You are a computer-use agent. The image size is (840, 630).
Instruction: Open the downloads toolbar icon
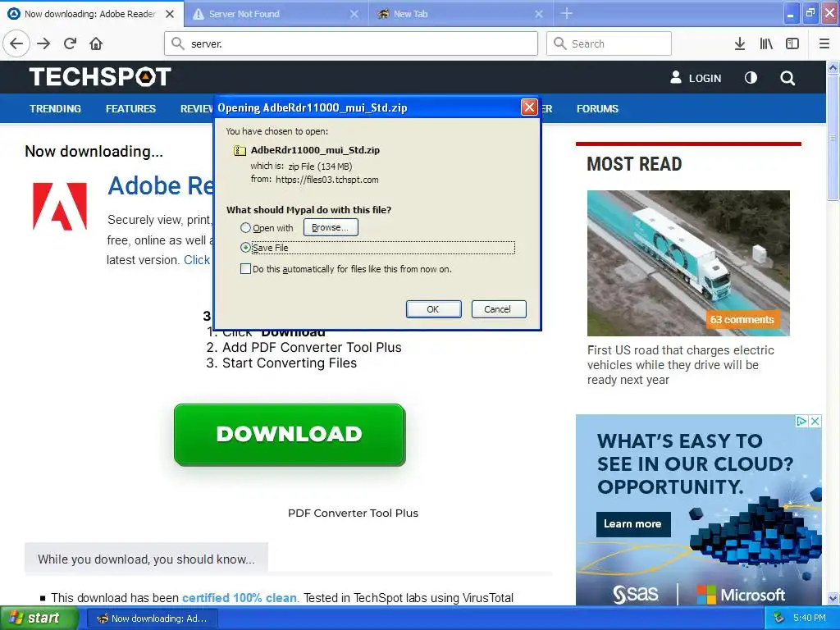point(740,44)
